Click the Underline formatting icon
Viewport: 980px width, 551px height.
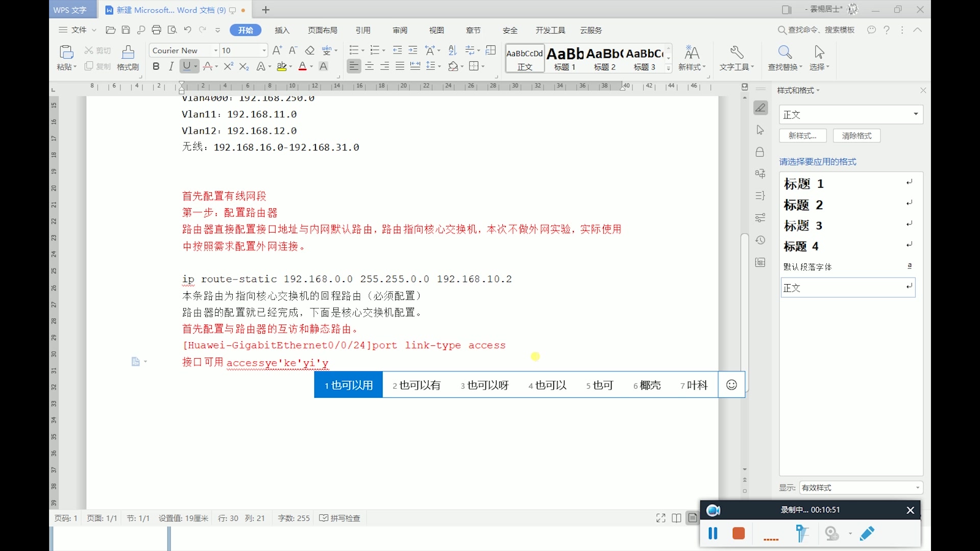pyautogui.click(x=186, y=67)
